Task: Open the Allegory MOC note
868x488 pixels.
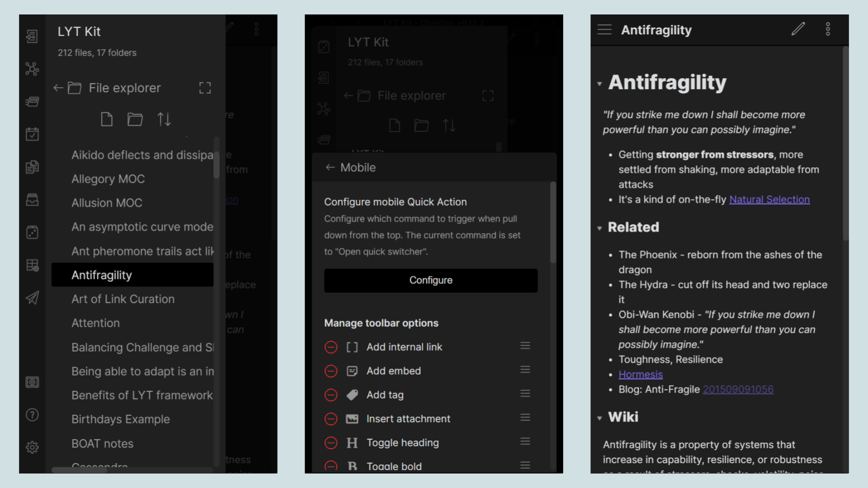Action: (x=132, y=179)
